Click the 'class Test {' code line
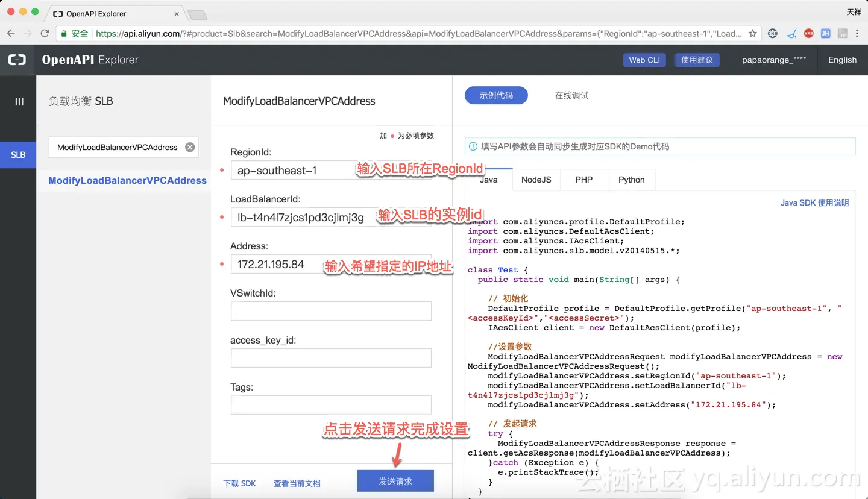This screenshot has width=868, height=499. click(x=498, y=270)
